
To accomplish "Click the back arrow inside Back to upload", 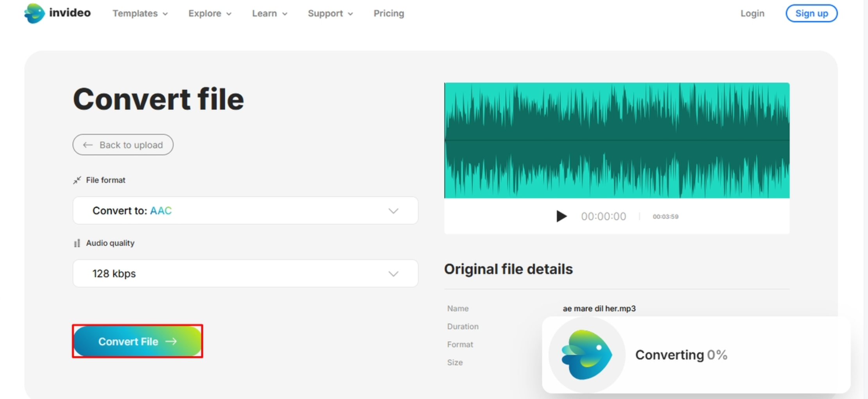I will (88, 145).
